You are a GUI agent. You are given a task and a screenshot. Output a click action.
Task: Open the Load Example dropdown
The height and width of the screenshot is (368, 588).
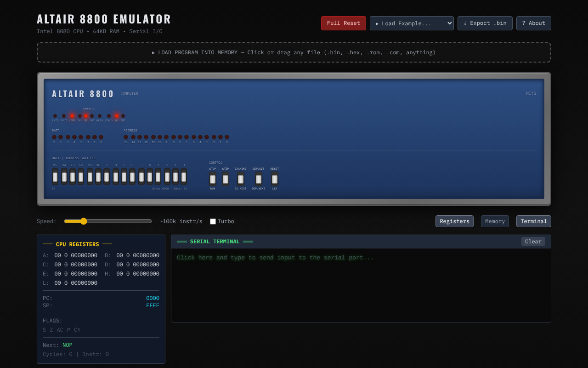point(412,23)
